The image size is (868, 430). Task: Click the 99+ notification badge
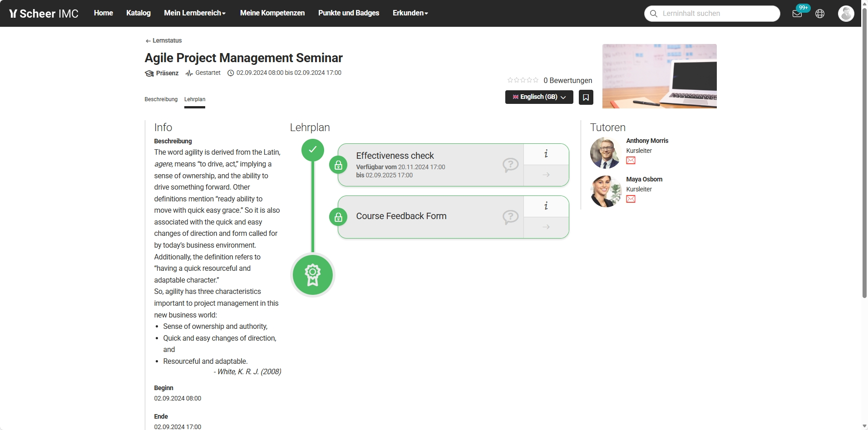(804, 8)
